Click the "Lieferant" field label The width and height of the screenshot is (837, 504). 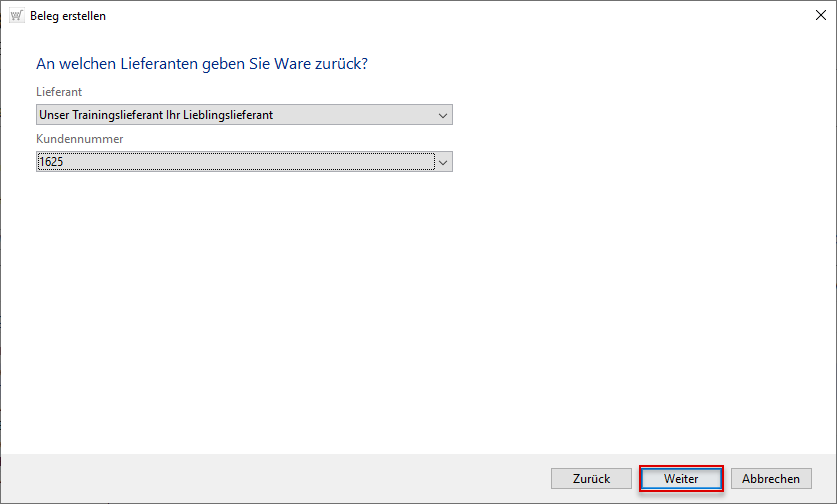[59, 92]
